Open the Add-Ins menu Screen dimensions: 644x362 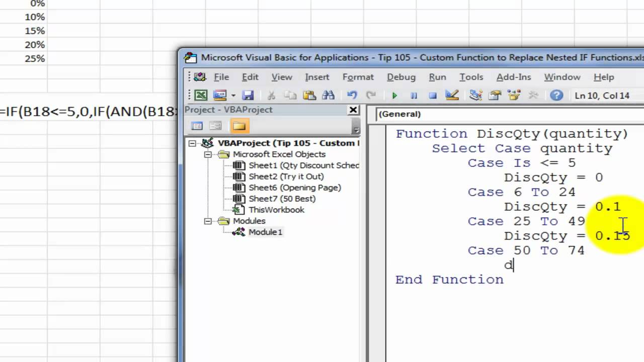[x=514, y=77]
